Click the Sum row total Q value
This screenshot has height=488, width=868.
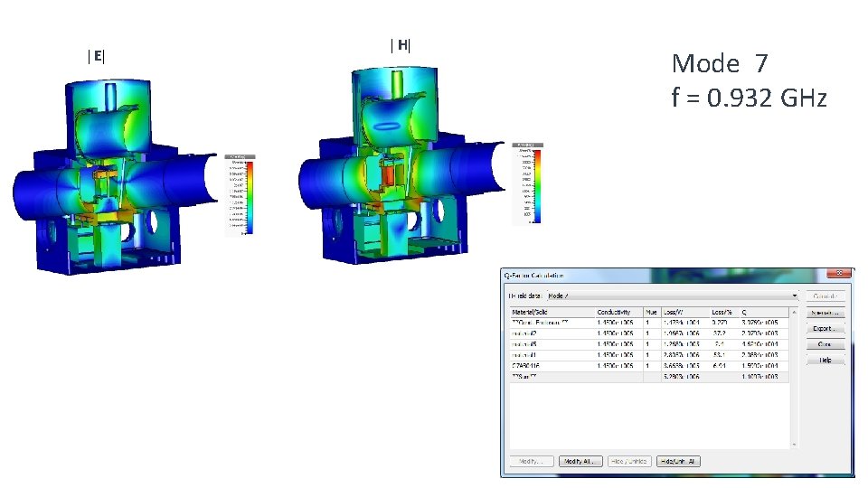click(760, 377)
